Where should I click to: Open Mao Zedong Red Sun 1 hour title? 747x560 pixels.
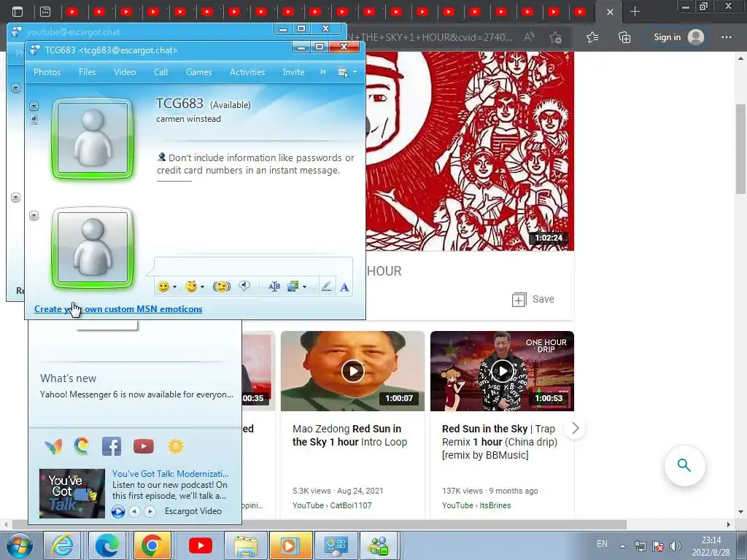349,435
